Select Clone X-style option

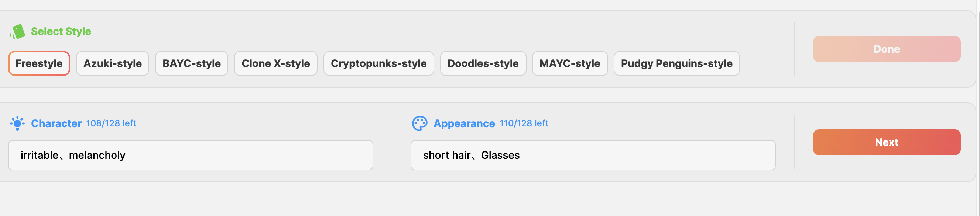click(275, 63)
